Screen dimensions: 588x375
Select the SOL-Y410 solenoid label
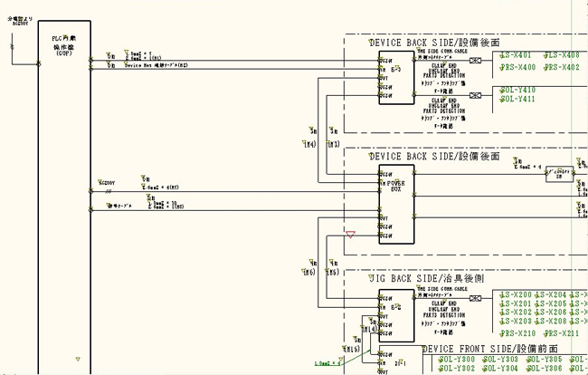(517, 90)
